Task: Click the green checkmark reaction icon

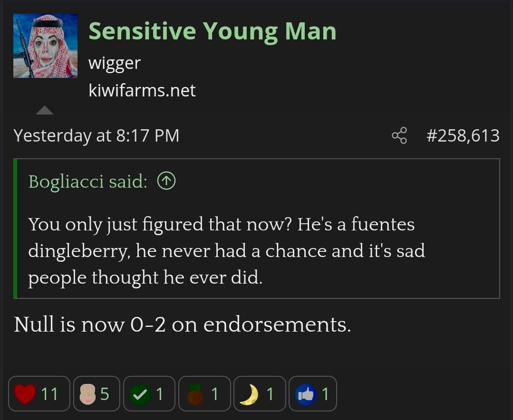Action: coord(139,394)
